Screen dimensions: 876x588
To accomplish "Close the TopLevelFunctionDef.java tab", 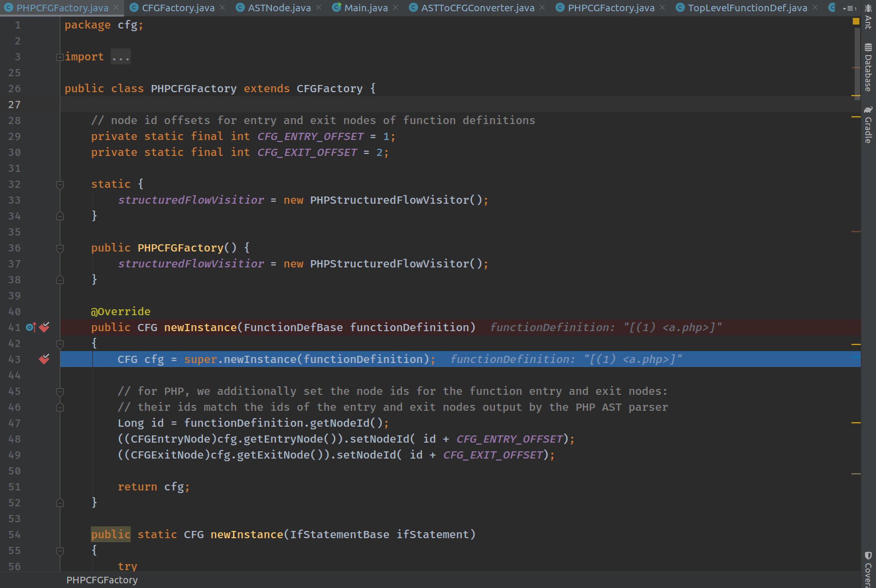I will [815, 8].
